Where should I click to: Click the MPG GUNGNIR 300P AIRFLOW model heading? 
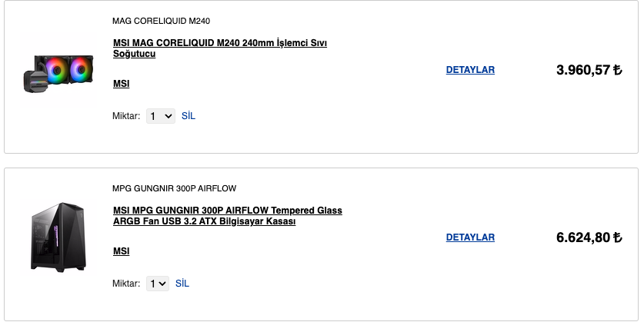coord(174,188)
